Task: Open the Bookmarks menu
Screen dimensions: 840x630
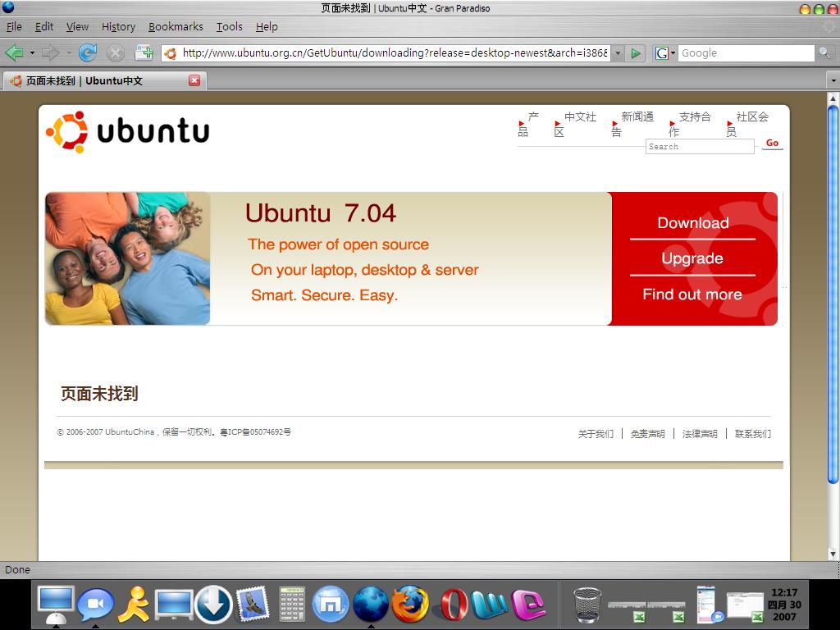Action: click(x=176, y=26)
